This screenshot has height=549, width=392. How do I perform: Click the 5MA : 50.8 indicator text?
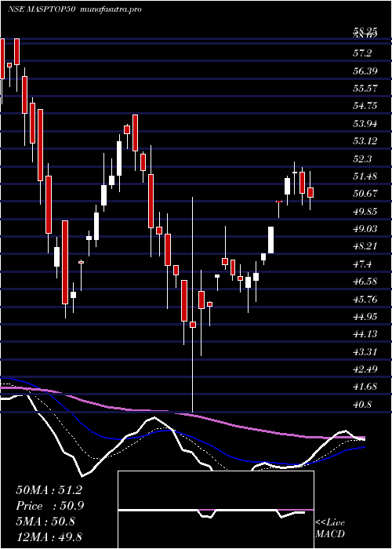point(45,522)
